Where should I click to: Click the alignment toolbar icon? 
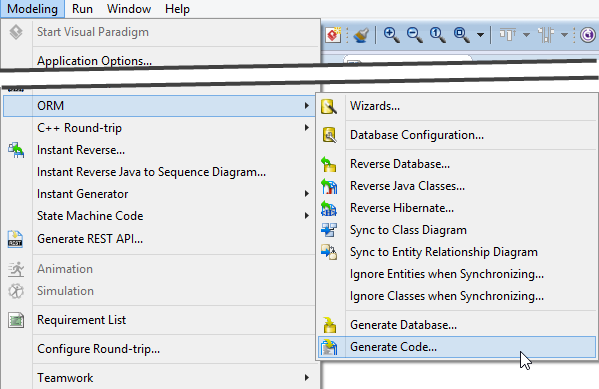coord(508,35)
